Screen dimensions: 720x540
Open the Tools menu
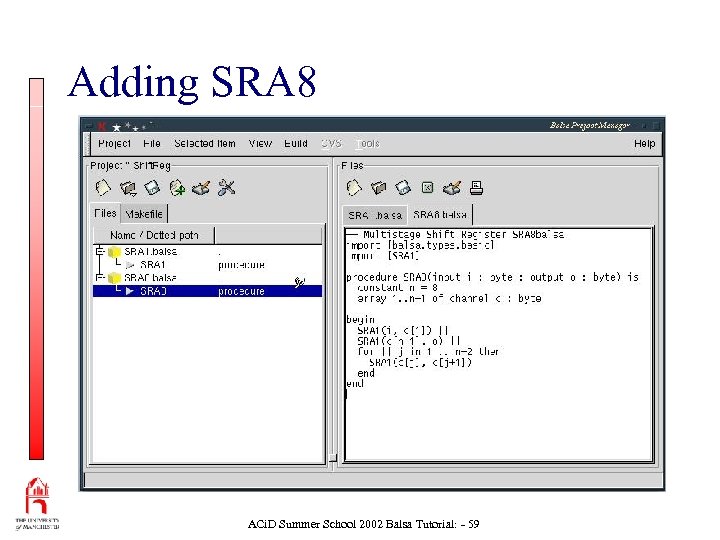click(368, 144)
